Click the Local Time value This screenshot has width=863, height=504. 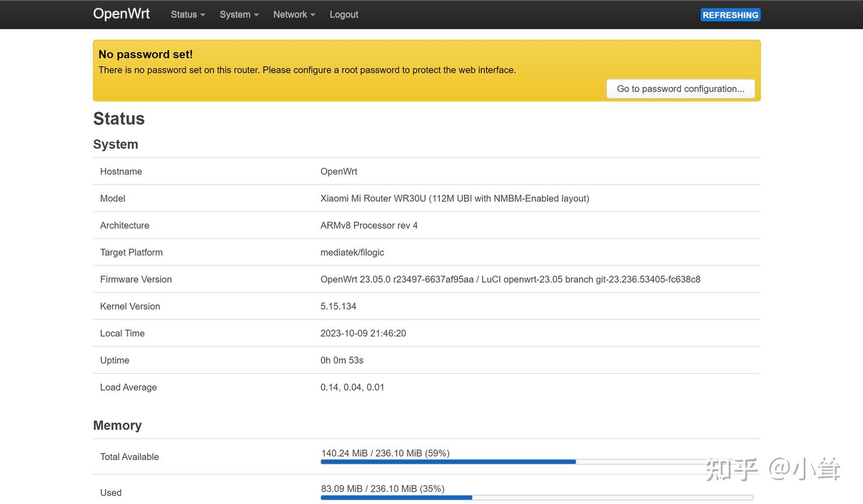pos(363,333)
